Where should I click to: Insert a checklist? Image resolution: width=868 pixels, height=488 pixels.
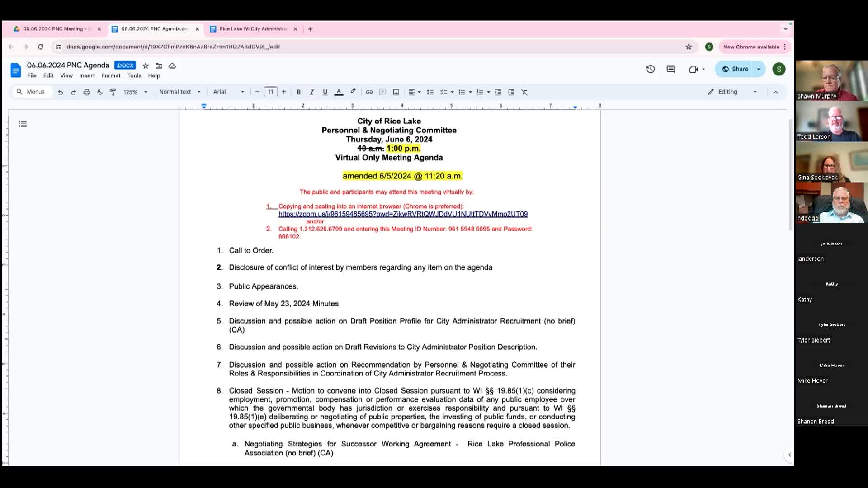(x=443, y=92)
